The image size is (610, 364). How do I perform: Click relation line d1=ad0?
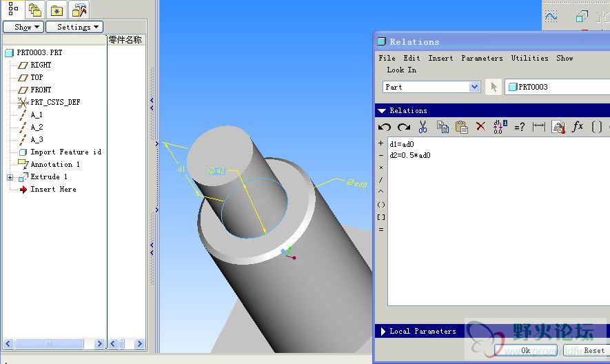click(402, 145)
